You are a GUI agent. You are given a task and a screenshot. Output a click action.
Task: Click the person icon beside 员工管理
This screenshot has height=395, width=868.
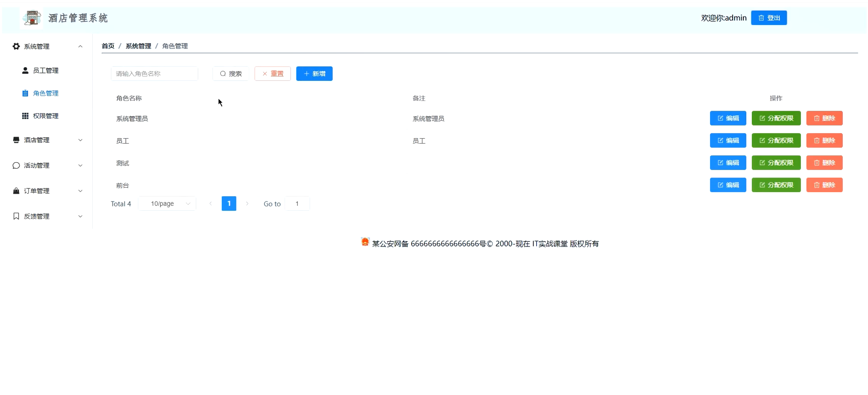[25, 70]
